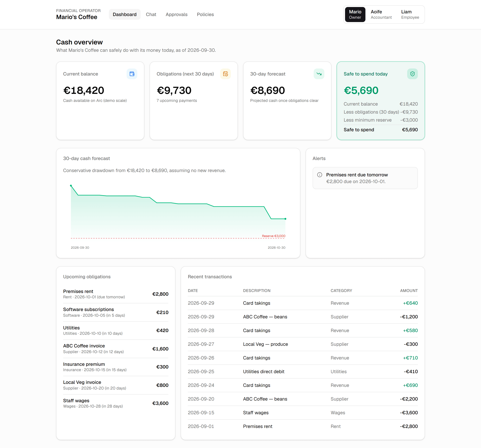Switch to Liam Employee role

[410, 15]
